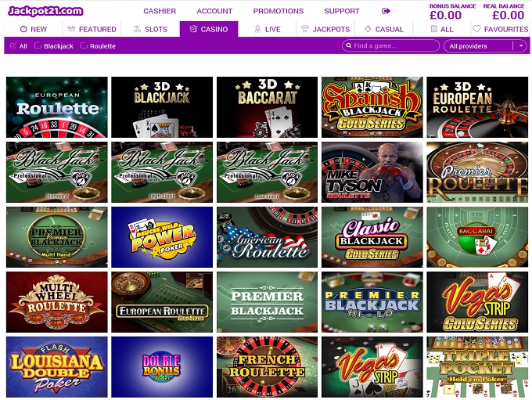Open the Deuces Wild Power Poker thumbnail

point(162,237)
